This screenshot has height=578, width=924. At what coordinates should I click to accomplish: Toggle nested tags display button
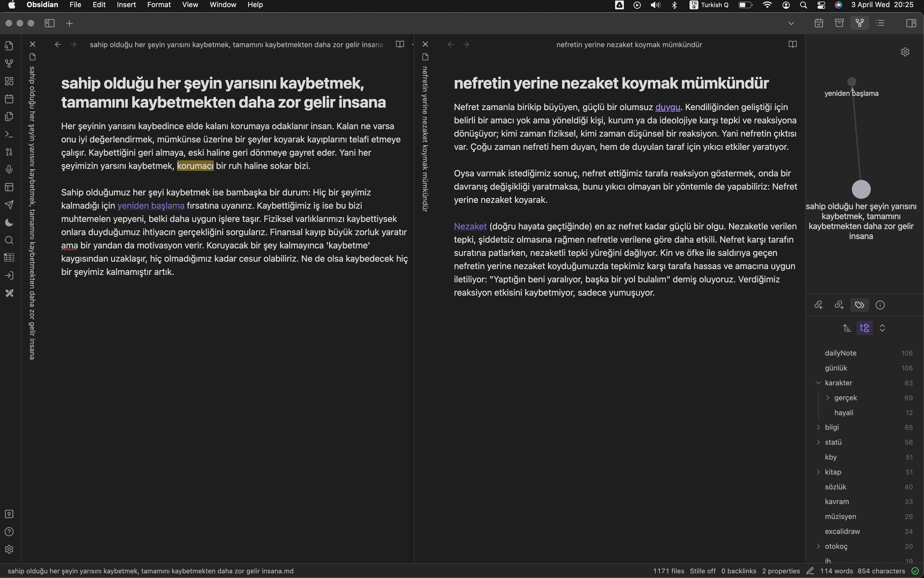[864, 328]
